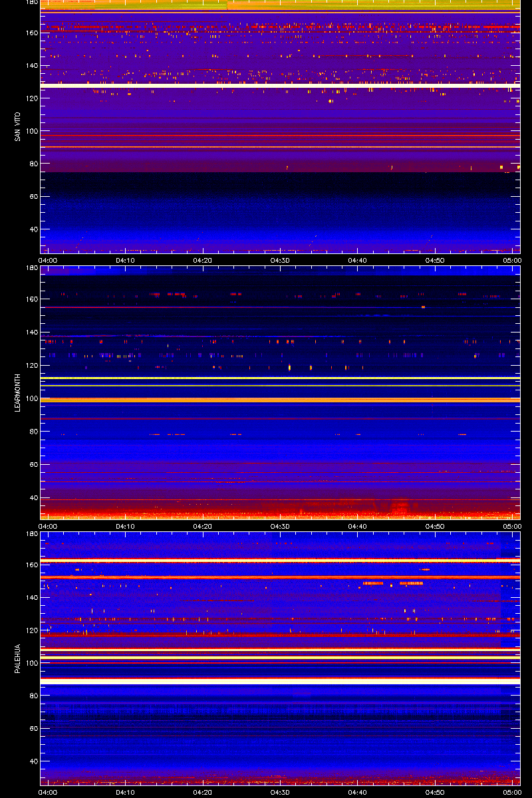Pick the 100 frequency tick on Palehua axis
Image resolution: width=532 pixels, height=798 pixels.
(31, 663)
